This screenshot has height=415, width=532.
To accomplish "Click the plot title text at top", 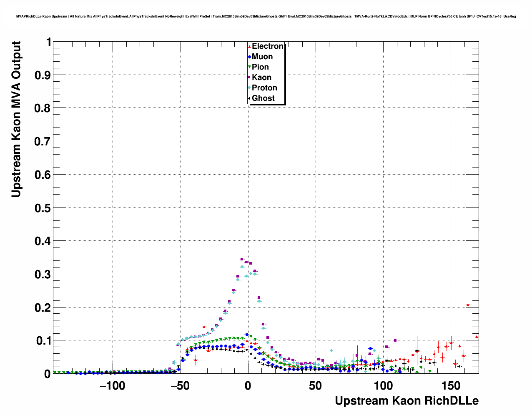I will (x=266, y=16).
